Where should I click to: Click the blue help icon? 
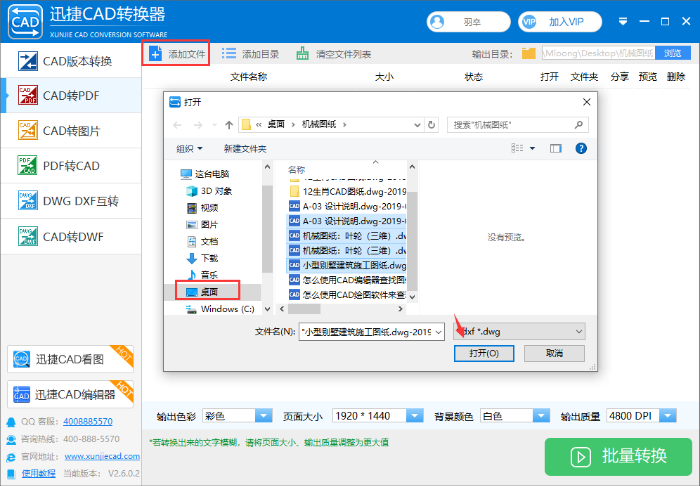coord(581,148)
